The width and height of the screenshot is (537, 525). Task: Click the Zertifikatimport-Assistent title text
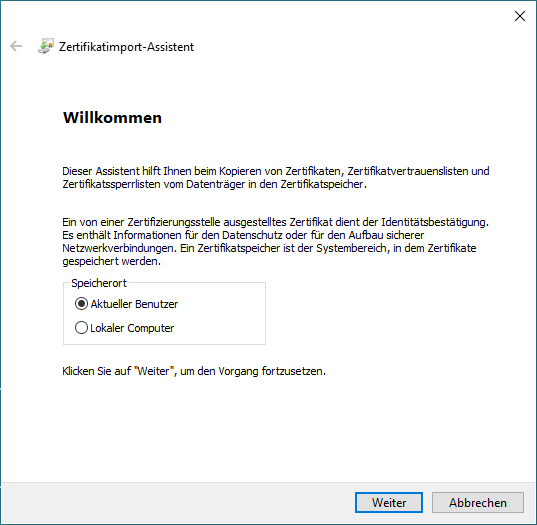tap(126, 47)
